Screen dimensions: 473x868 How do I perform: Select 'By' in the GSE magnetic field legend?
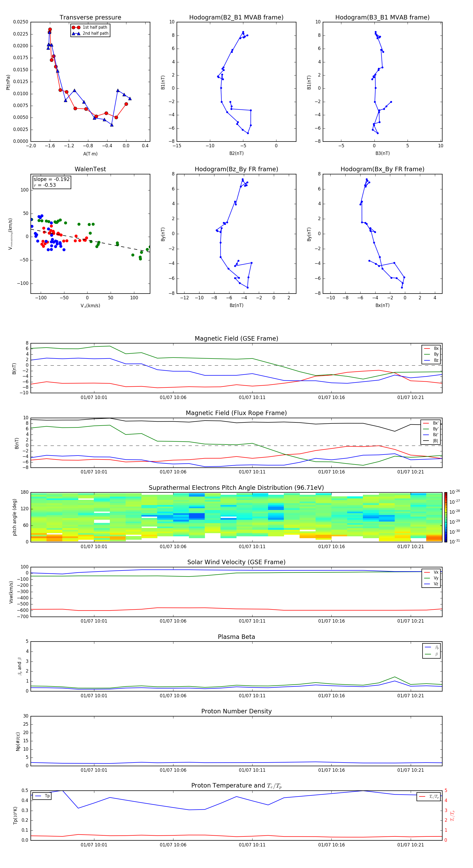click(431, 354)
